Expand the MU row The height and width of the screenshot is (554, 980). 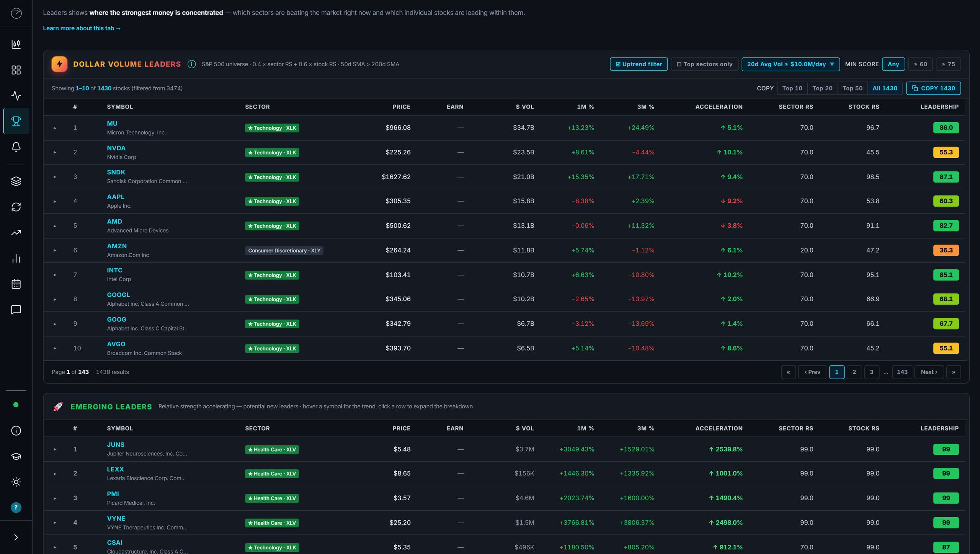click(x=55, y=128)
